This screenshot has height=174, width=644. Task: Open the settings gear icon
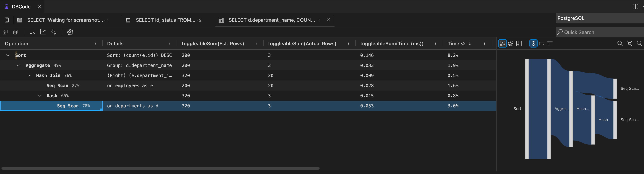point(70,32)
